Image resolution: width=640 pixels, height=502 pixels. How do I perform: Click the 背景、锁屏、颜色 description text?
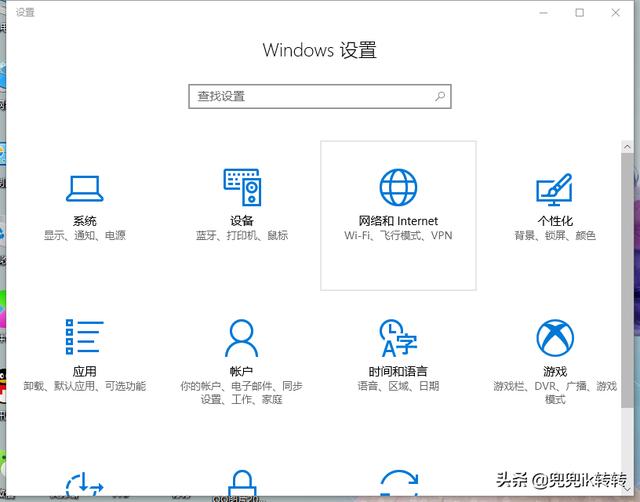(555, 235)
